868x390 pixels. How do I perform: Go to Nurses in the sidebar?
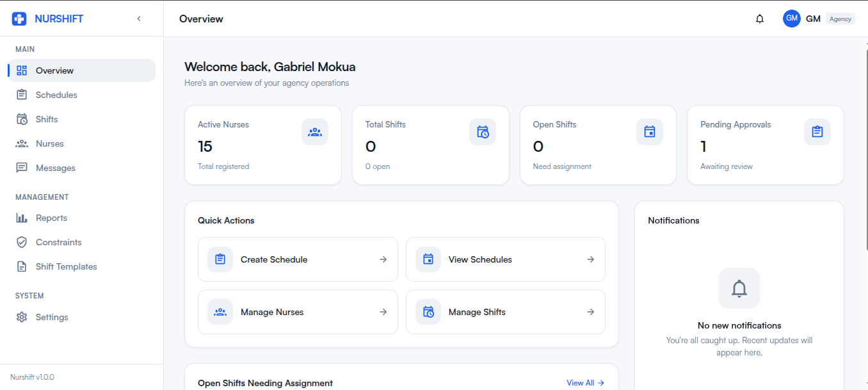[x=49, y=143]
